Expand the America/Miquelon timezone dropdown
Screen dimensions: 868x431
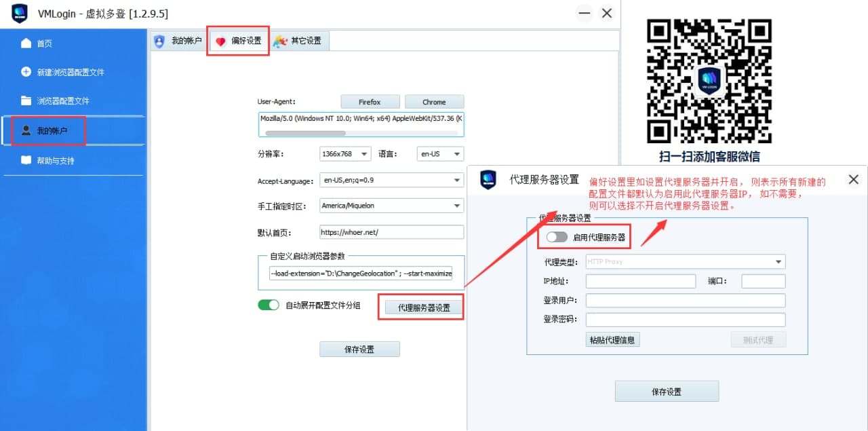[391, 206]
